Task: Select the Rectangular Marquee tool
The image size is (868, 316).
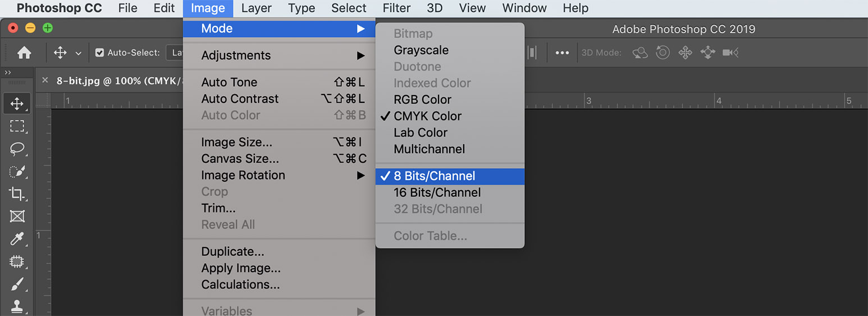Action: pos(17,126)
